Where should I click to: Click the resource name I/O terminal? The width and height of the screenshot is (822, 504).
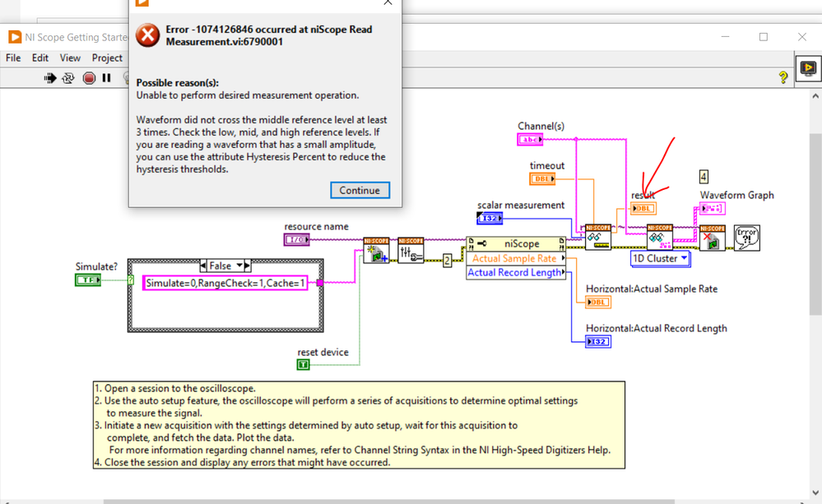297,239
